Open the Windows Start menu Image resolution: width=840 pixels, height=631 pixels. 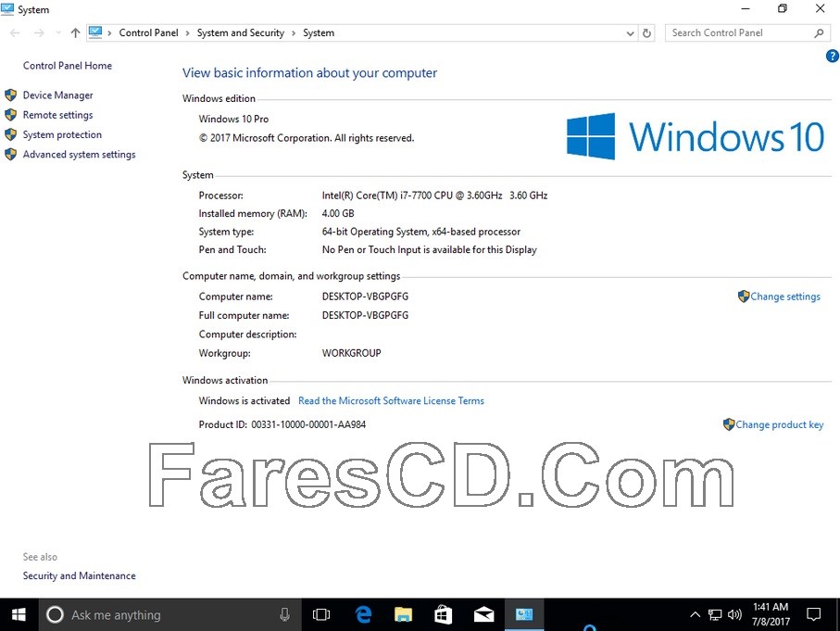point(19,615)
